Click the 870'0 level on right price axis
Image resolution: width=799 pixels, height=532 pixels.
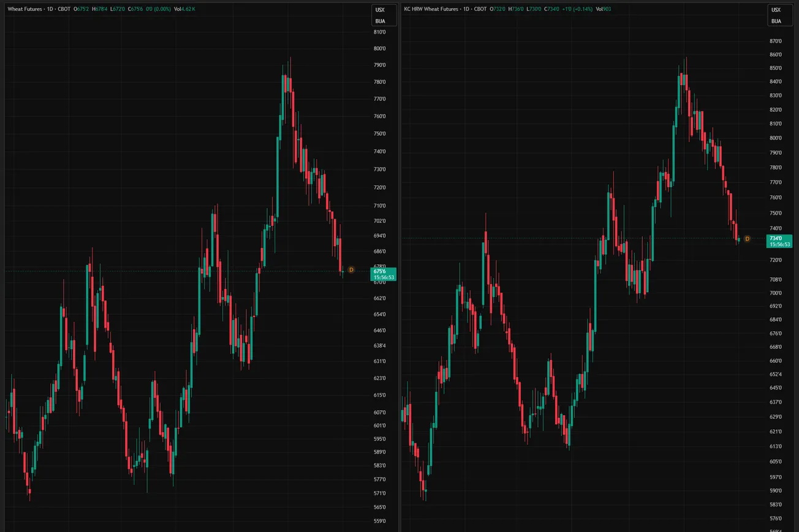tap(776, 41)
